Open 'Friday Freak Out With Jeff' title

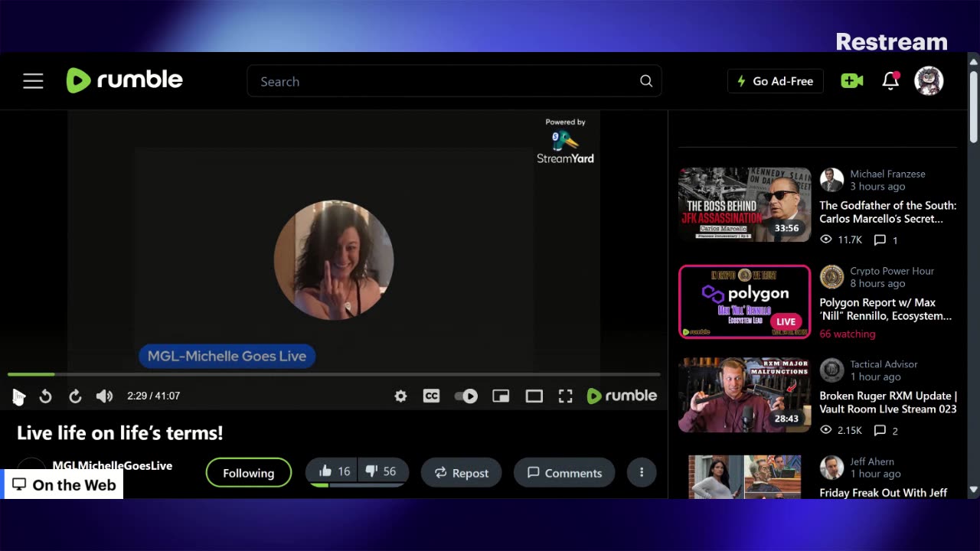tap(883, 493)
